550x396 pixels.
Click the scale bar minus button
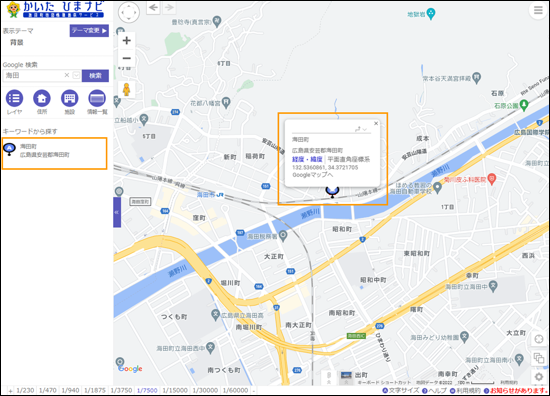click(x=254, y=391)
